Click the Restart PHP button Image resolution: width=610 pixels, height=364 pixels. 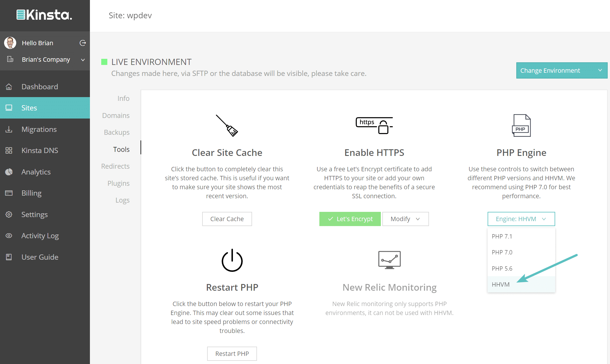(232, 354)
